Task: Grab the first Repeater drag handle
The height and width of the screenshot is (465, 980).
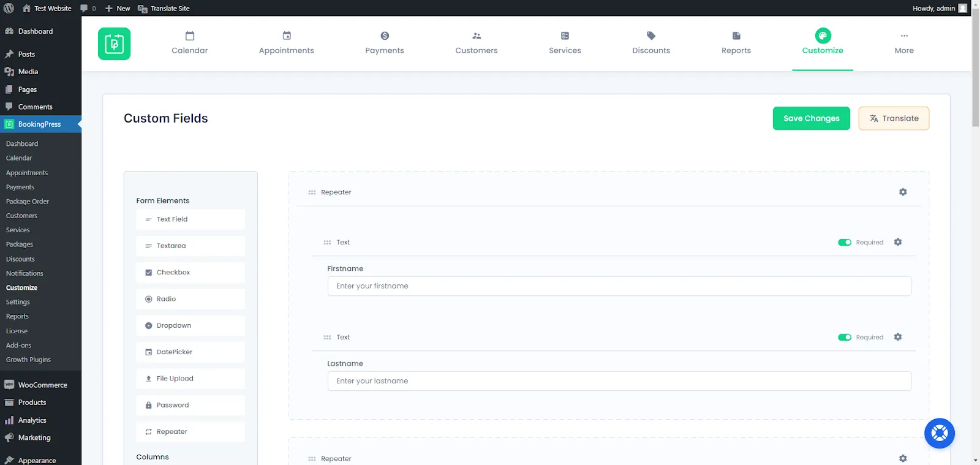Action: click(312, 192)
